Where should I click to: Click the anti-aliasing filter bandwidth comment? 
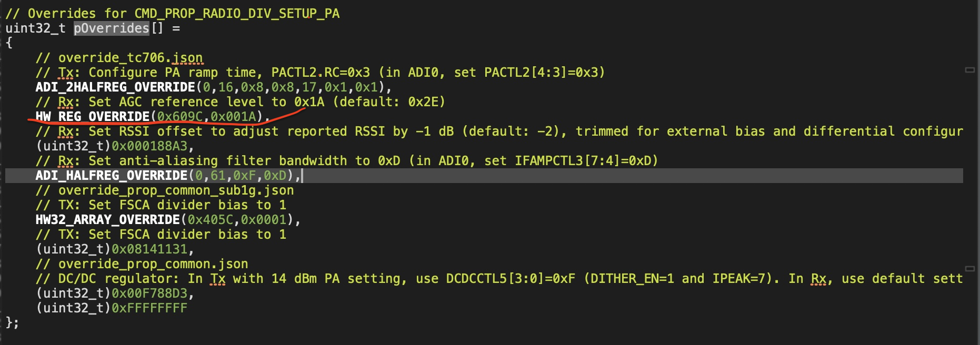(346, 160)
